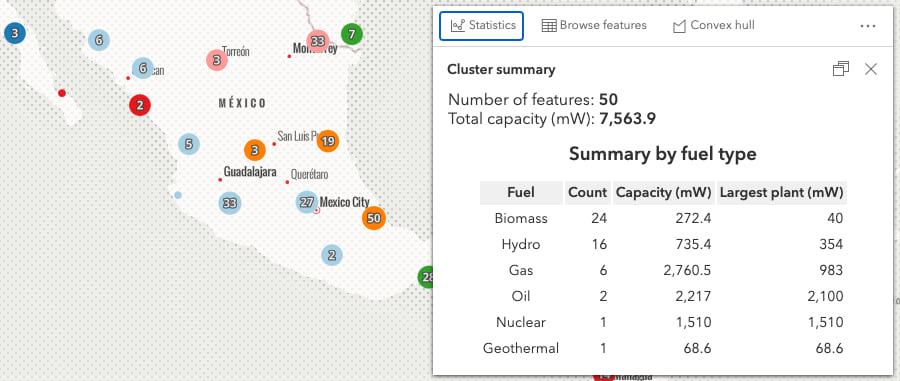Viewport: 900px width, 381px height.
Task: Dock the popup using the dock icon
Action: click(x=841, y=69)
